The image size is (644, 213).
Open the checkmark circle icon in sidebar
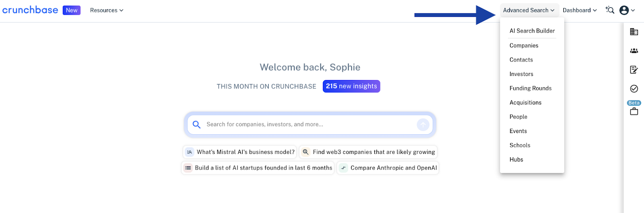point(634,89)
